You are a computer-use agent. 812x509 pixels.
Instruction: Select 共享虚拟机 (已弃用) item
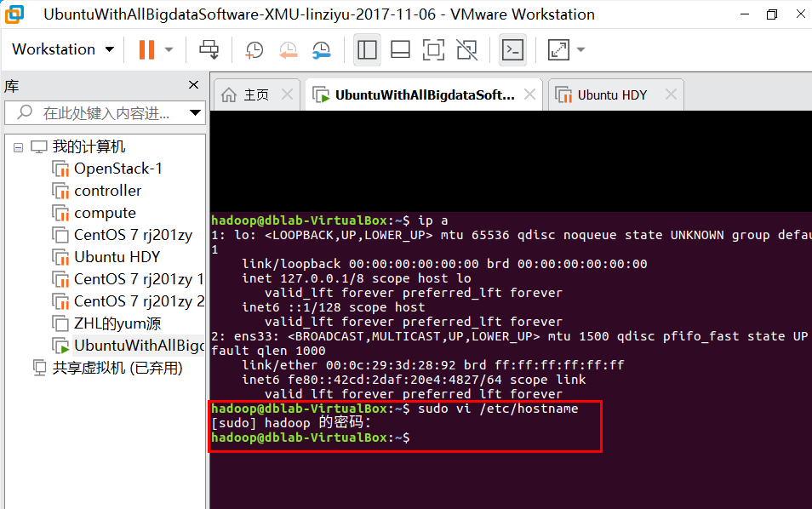click(x=117, y=369)
